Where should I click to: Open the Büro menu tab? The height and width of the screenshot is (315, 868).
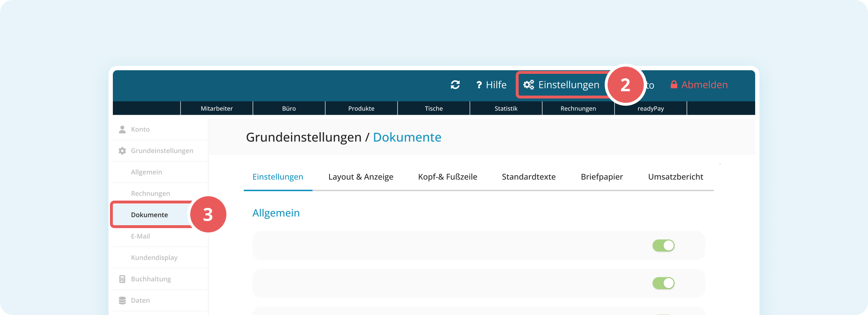click(289, 108)
